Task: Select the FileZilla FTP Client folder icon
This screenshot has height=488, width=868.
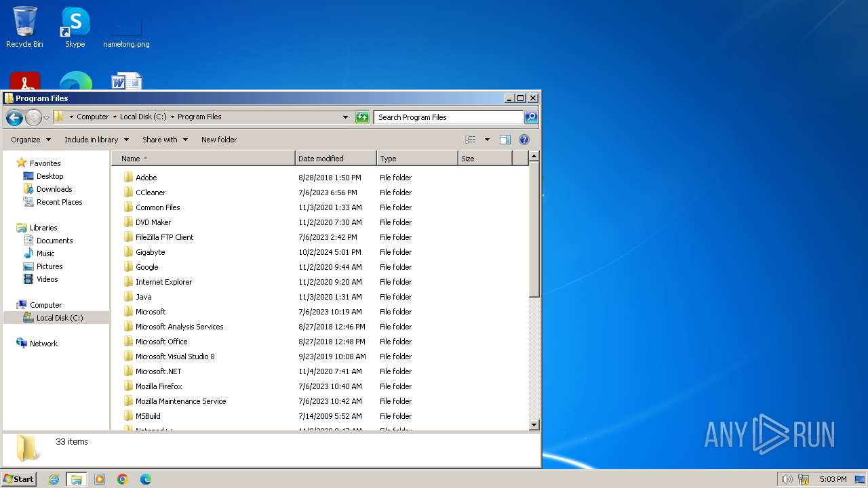Action: [129, 237]
